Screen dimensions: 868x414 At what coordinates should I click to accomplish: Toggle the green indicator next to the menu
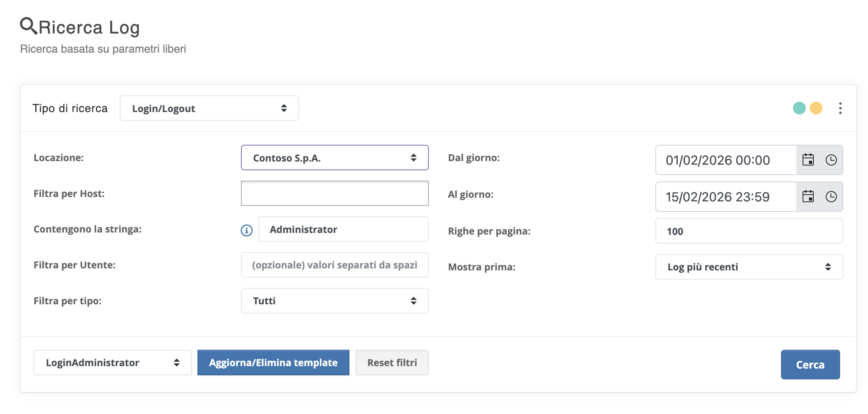[x=799, y=108]
